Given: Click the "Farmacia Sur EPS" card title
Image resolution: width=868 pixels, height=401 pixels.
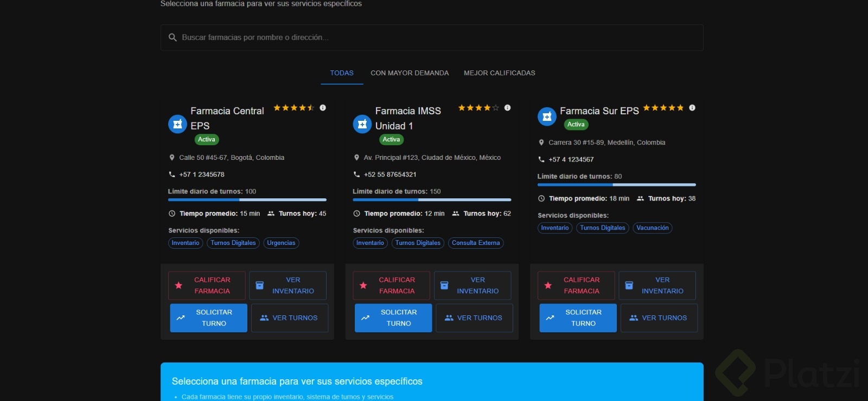Looking at the screenshot, I should pyautogui.click(x=599, y=111).
